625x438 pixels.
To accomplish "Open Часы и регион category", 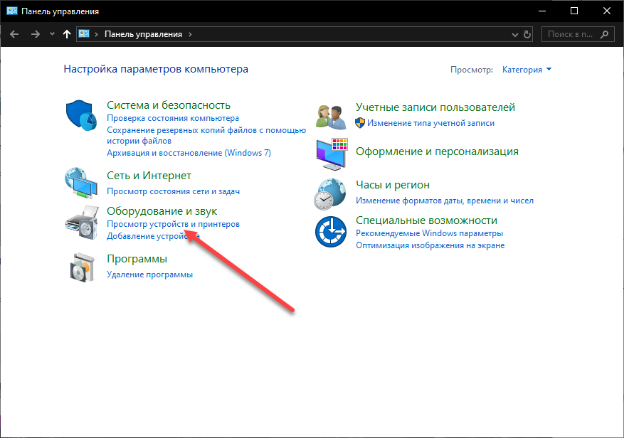I will coord(392,185).
